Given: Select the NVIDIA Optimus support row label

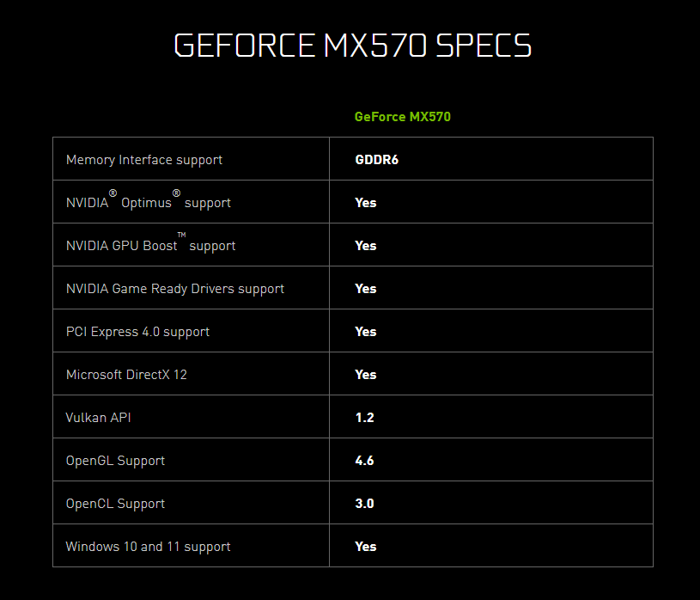Looking at the screenshot, I should 149,203.
